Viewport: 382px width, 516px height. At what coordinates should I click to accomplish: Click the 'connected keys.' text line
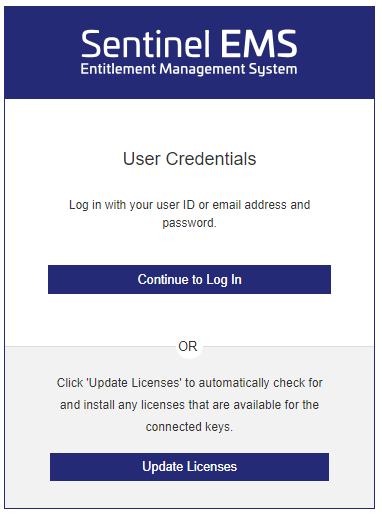(189, 427)
